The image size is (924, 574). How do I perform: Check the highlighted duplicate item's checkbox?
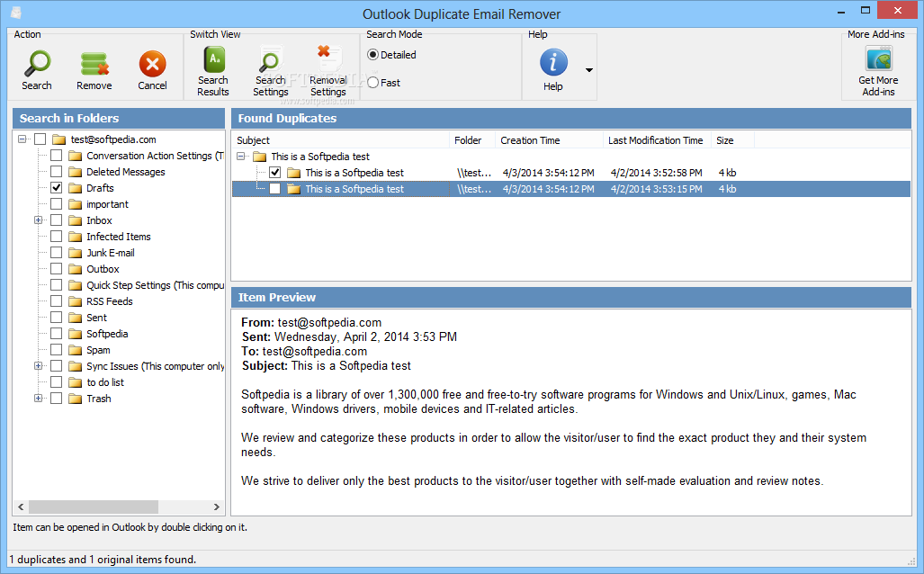point(274,189)
